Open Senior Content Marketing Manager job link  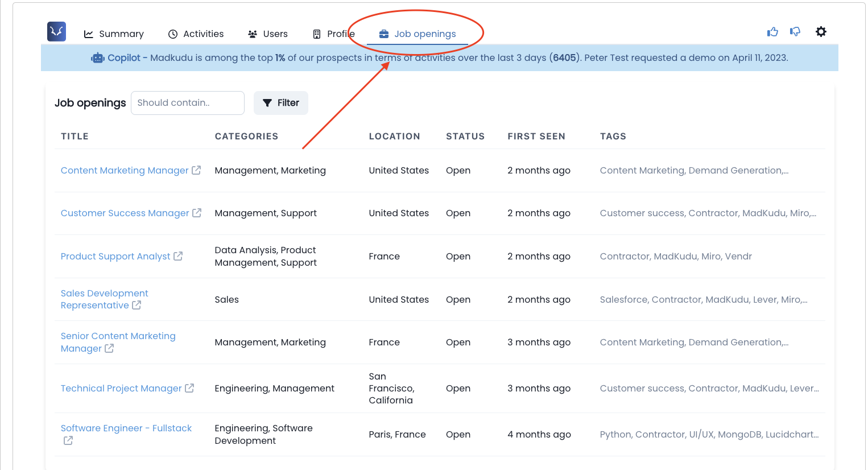point(118,342)
